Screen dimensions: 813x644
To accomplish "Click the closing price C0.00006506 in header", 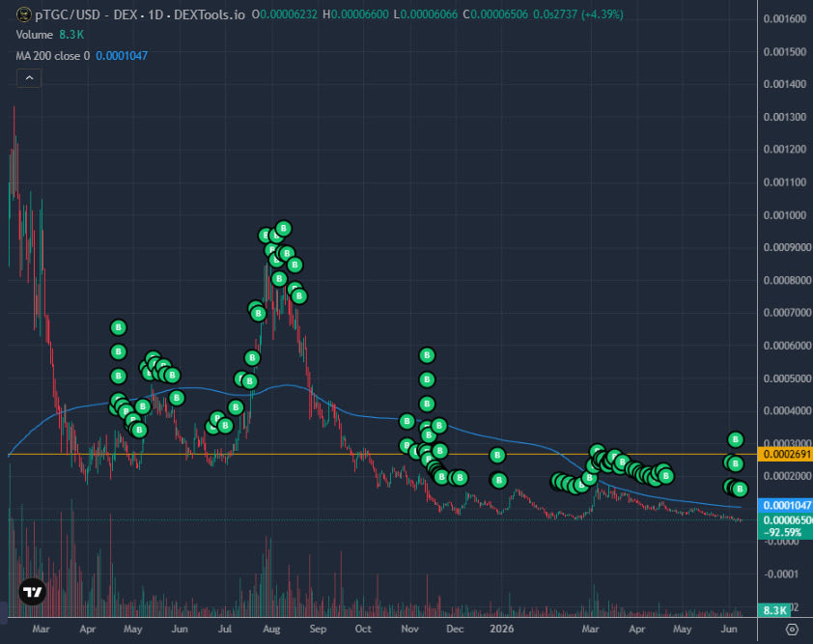I will pos(495,14).
